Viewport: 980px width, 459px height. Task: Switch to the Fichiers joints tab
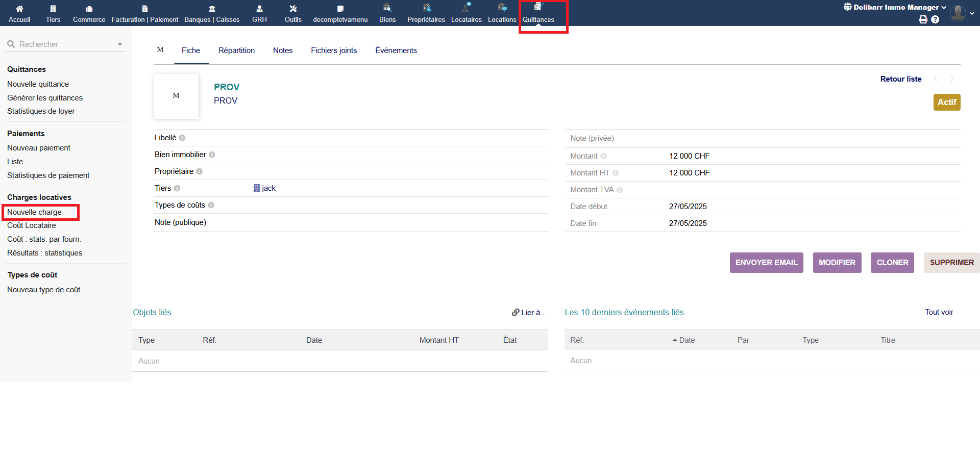pyautogui.click(x=334, y=50)
